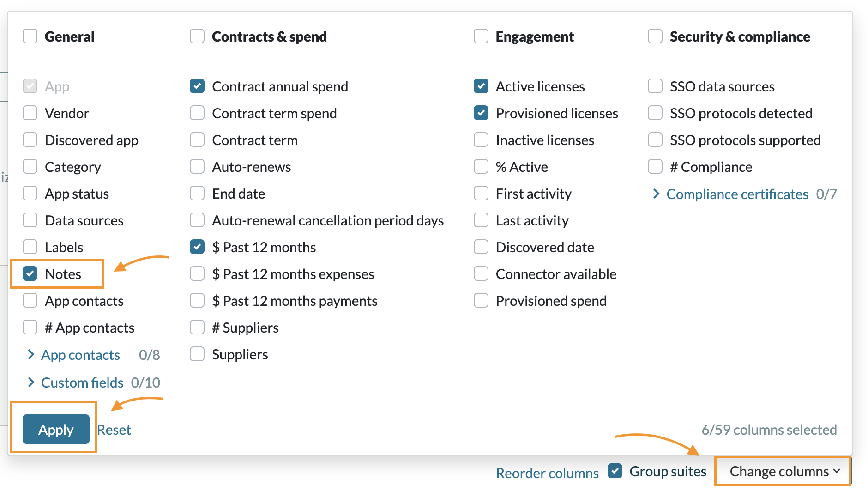Select all columns in Engagement group
The image size is (868, 492).
pos(481,36)
